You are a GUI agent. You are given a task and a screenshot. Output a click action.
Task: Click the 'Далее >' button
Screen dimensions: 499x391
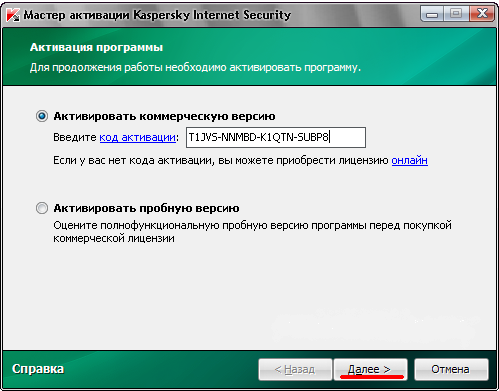370,369
